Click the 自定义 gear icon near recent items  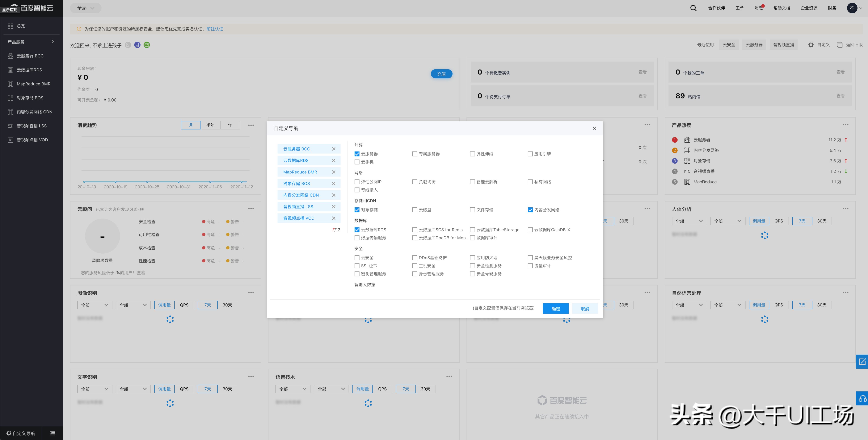811,45
